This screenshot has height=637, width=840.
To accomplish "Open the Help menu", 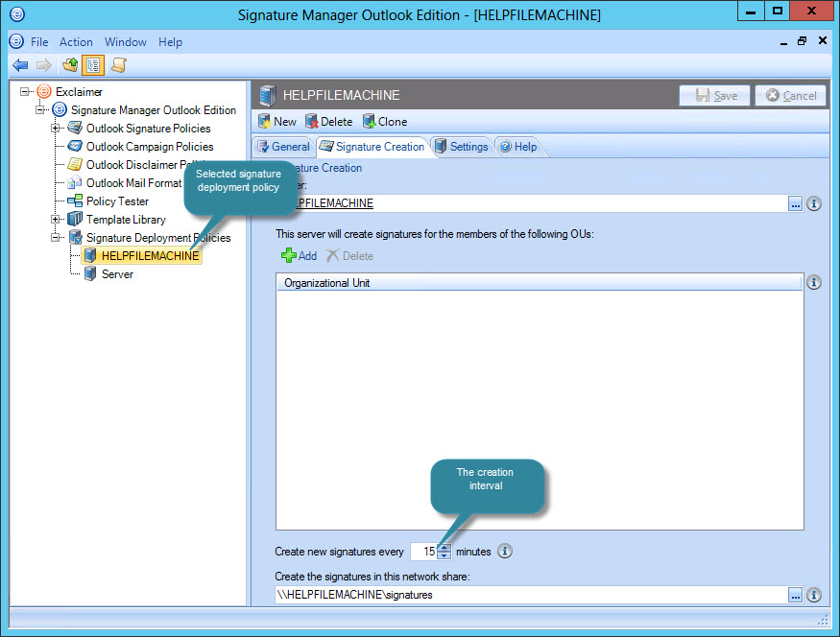I will 170,42.
